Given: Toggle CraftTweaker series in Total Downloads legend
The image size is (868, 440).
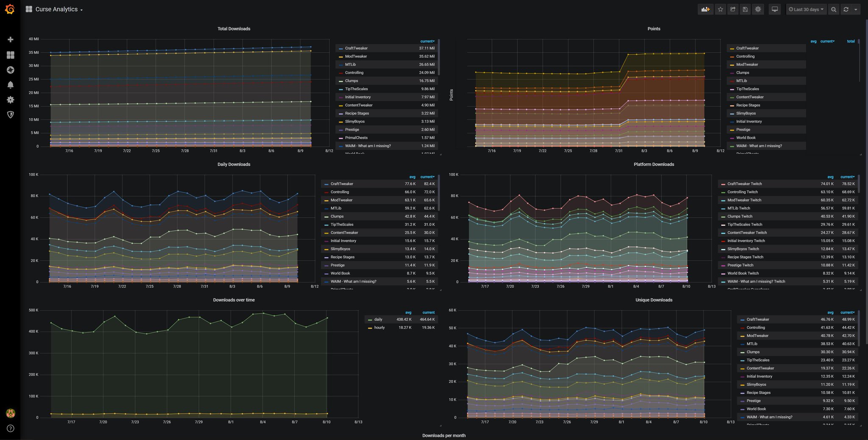Looking at the screenshot, I should tap(356, 48).
